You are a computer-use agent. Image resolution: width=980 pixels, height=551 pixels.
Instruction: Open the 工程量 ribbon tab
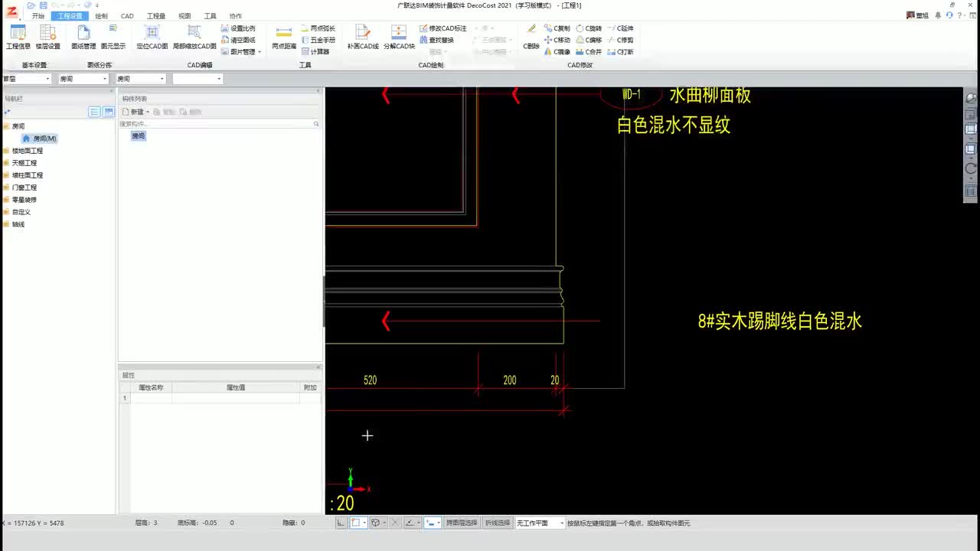[x=156, y=16]
